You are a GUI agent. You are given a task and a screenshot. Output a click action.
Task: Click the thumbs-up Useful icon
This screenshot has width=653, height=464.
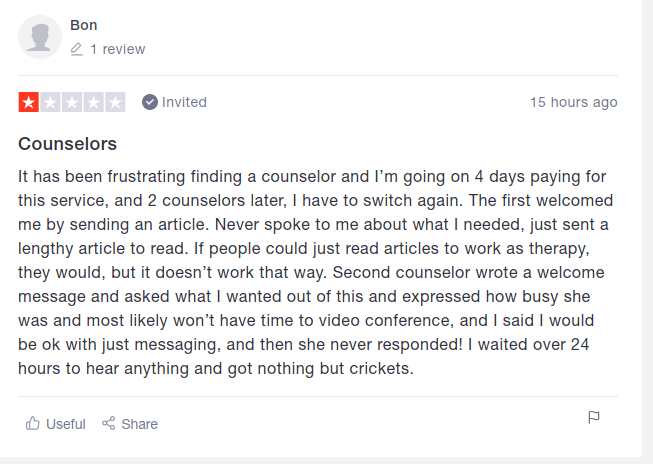point(33,423)
